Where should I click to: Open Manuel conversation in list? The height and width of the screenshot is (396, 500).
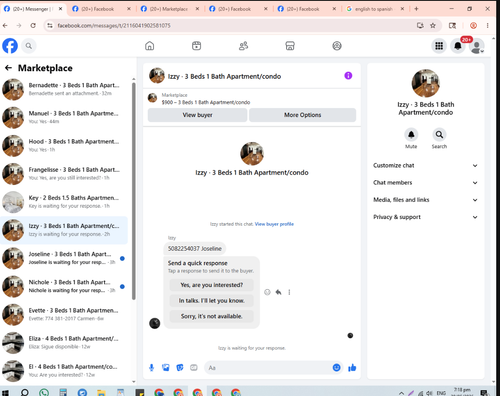click(x=64, y=117)
